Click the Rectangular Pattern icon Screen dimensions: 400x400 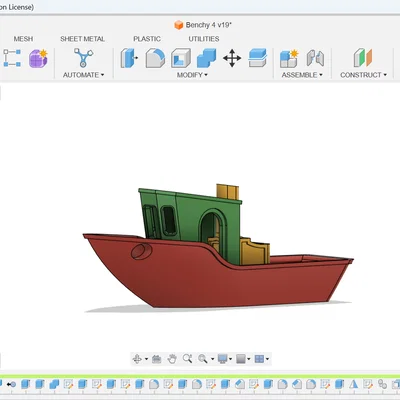tap(12, 58)
